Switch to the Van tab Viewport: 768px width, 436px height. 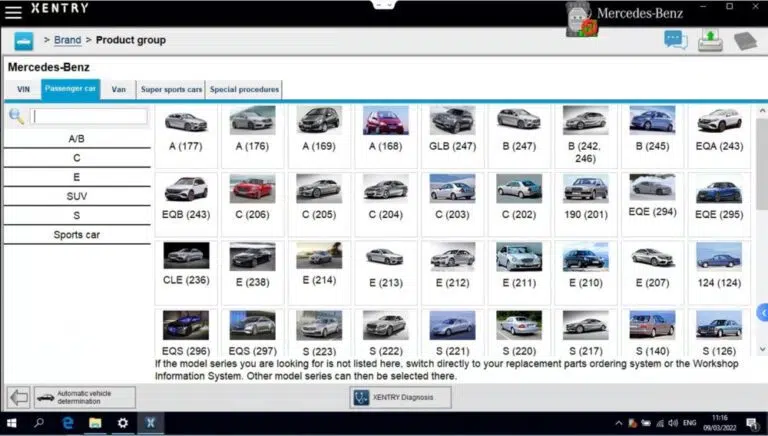(x=118, y=90)
